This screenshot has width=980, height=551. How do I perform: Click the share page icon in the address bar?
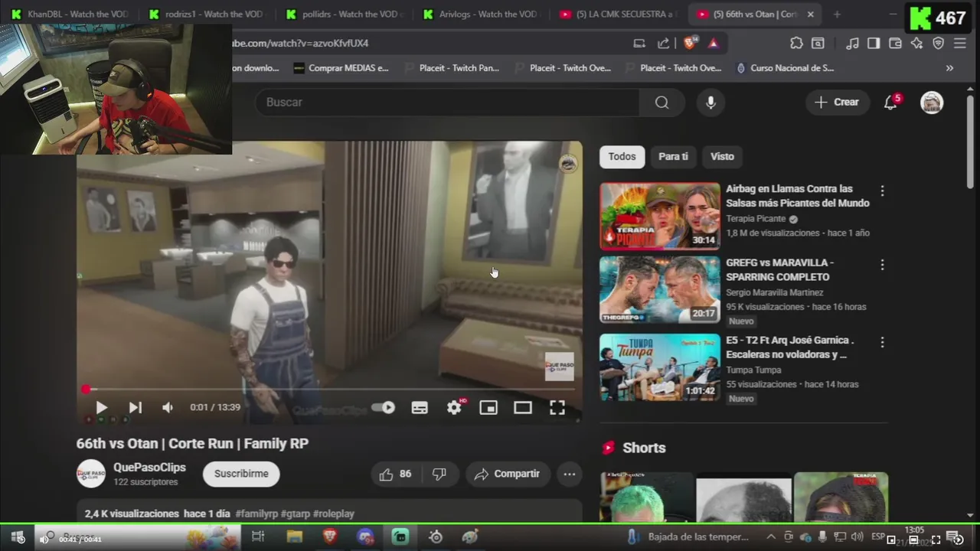click(x=664, y=44)
